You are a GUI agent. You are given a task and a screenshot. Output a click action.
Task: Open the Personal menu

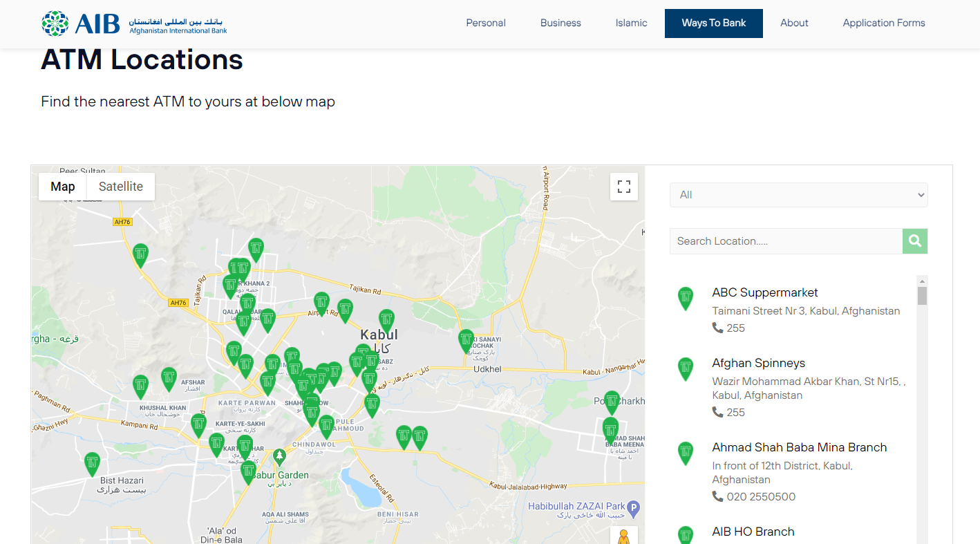coord(486,23)
